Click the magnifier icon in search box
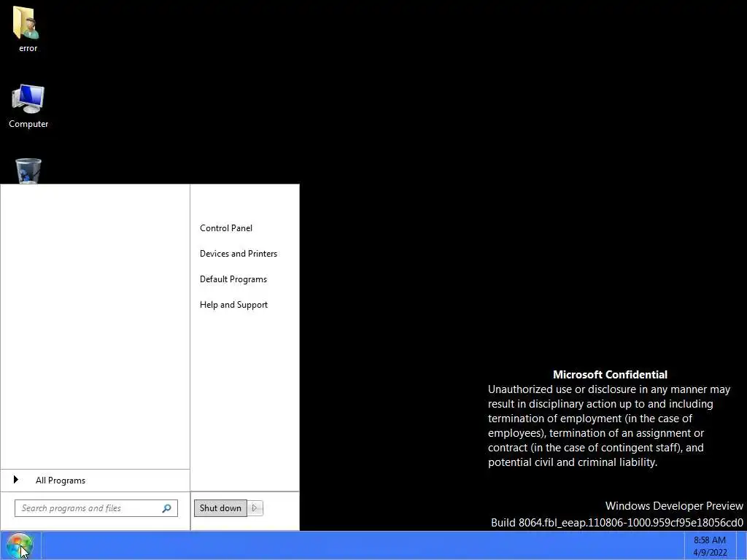747x560 pixels. click(167, 508)
